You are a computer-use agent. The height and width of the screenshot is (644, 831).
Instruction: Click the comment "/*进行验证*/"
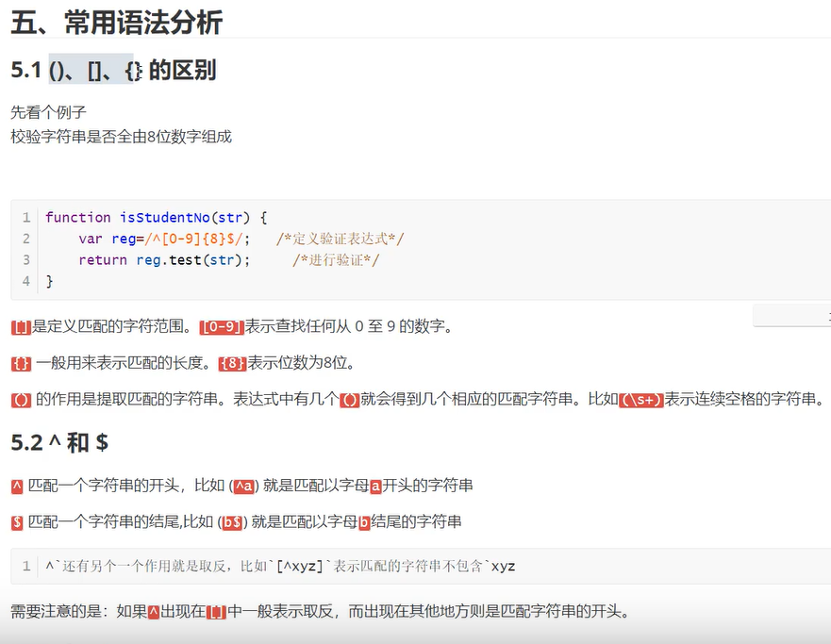pos(336,260)
